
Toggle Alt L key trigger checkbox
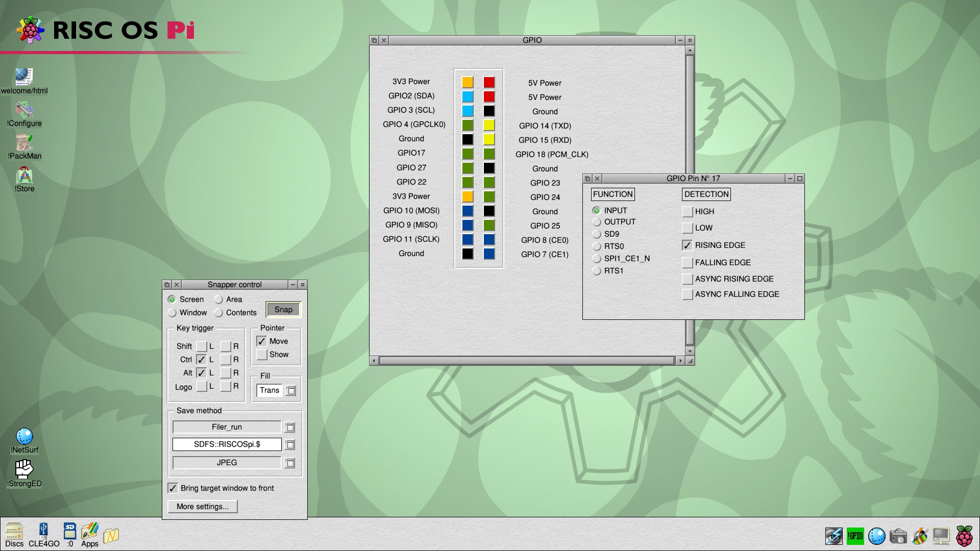(x=202, y=373)
